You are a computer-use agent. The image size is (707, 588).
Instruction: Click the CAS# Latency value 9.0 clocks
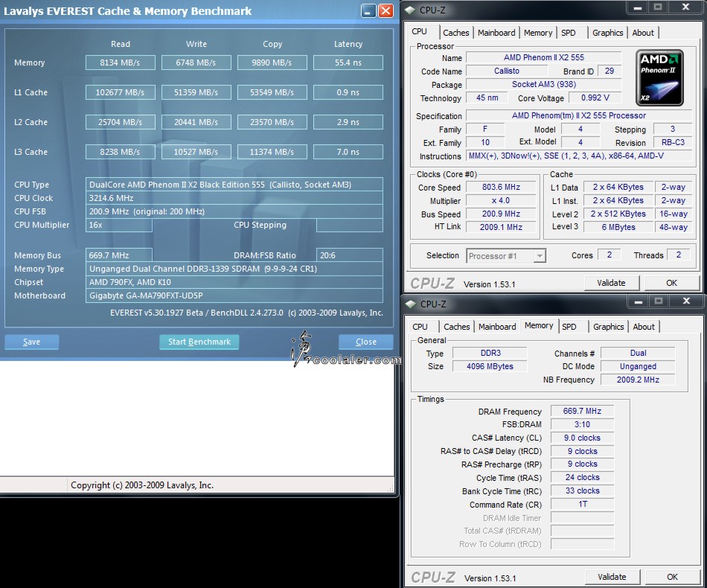(582, 438)
